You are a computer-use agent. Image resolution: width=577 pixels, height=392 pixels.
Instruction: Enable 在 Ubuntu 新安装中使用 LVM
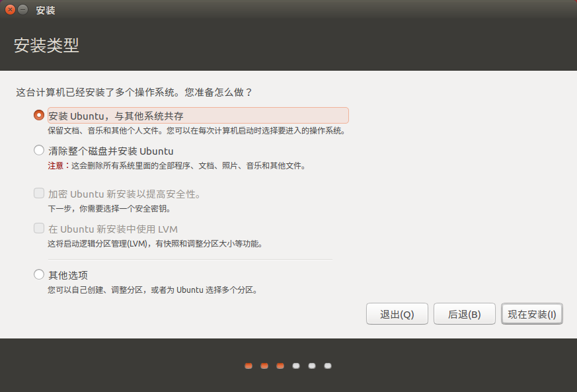pyautogui.click(x=38, y=229)
